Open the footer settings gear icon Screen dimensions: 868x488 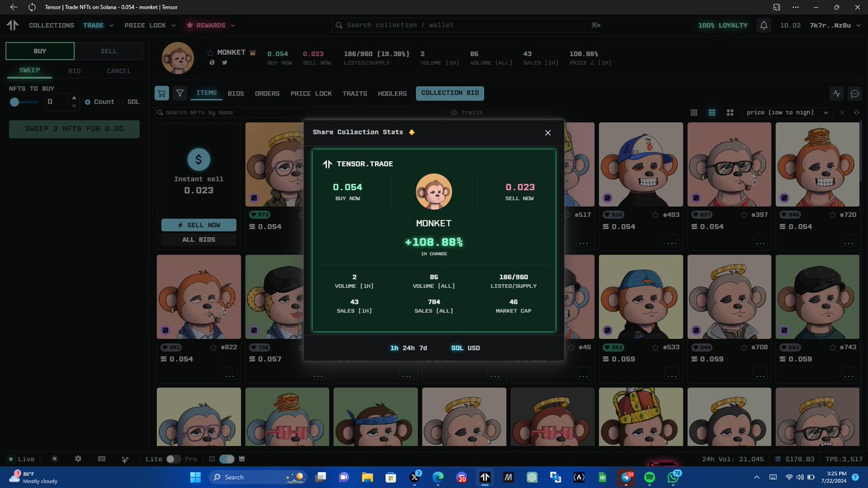(x=78, y=459)
